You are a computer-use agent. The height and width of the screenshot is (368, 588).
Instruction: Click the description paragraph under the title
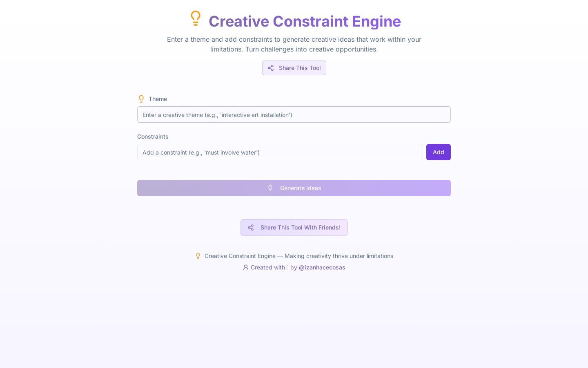294,44
